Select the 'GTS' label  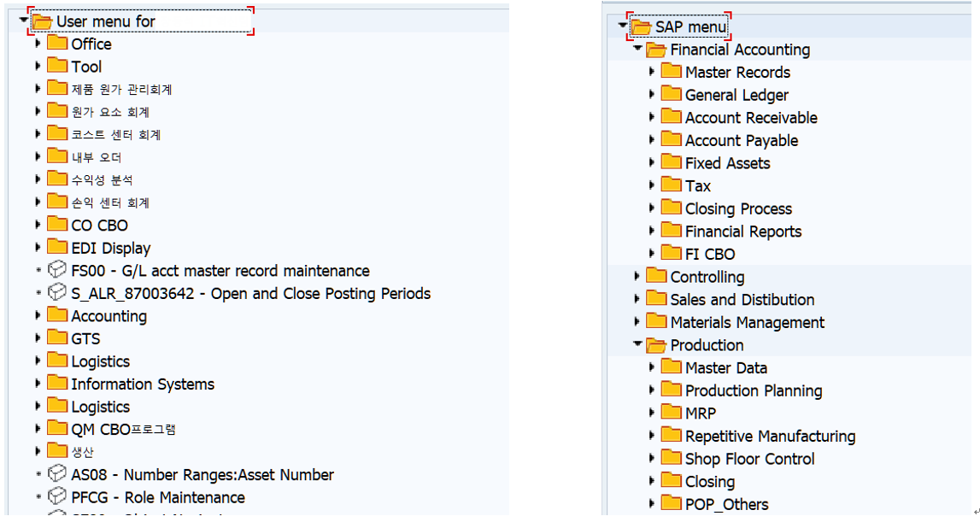tap(85, 338)
